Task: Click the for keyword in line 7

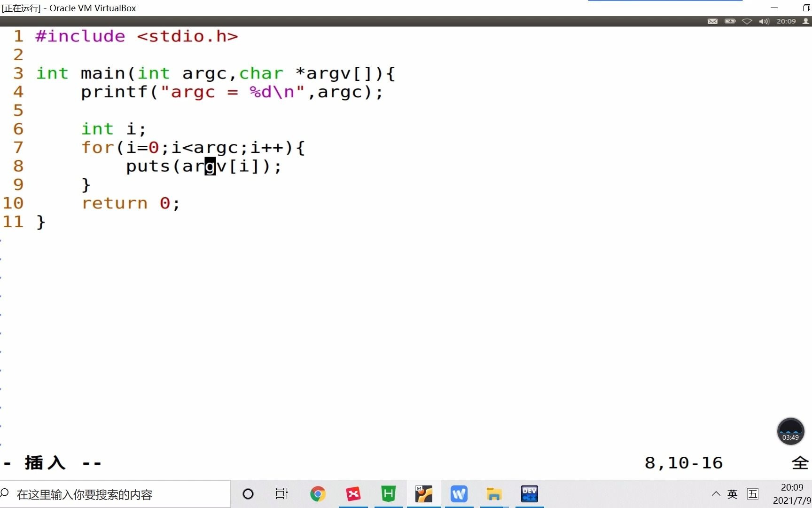Action: (97, 148)
